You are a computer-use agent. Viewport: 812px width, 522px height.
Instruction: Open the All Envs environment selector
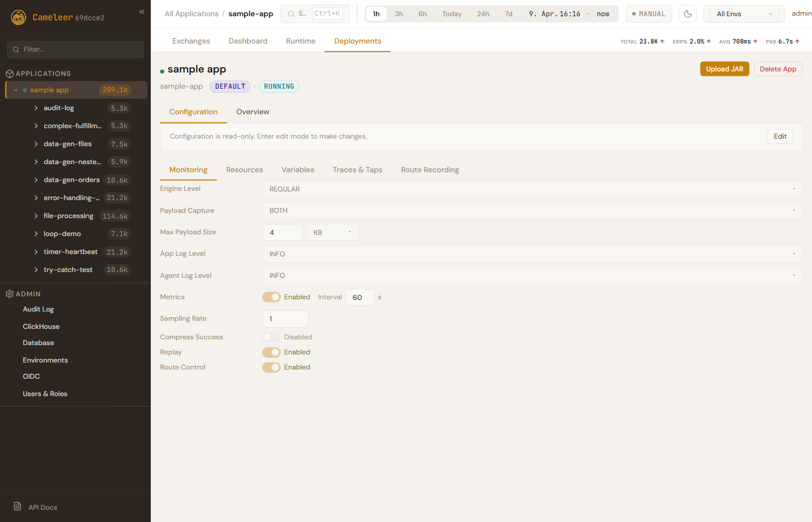pos(744,14)
